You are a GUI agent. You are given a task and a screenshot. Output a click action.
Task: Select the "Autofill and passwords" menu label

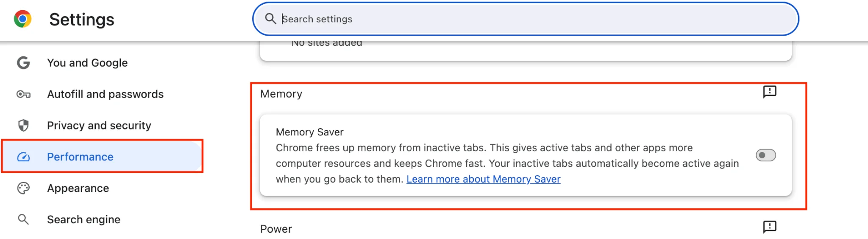105,94
